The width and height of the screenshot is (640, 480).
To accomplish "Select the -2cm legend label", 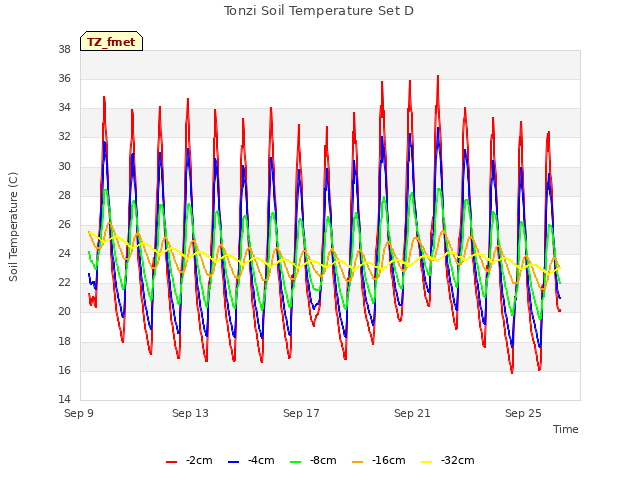I will 199,460.
